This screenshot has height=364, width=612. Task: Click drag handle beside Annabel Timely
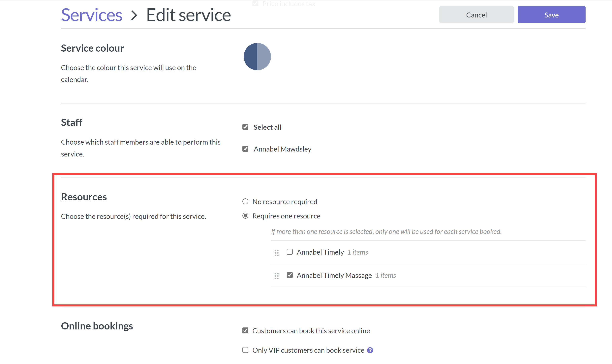276,253
